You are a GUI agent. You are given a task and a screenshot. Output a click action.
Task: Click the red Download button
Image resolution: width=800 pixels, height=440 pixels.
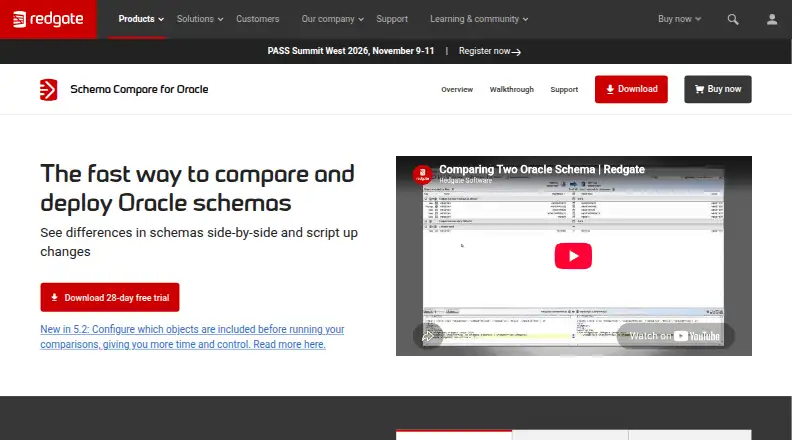point(631,89)
